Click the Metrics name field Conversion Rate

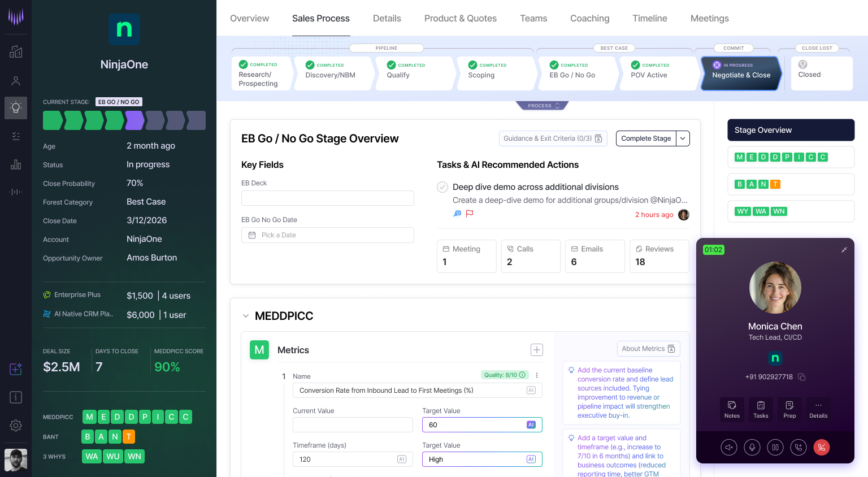417,391
